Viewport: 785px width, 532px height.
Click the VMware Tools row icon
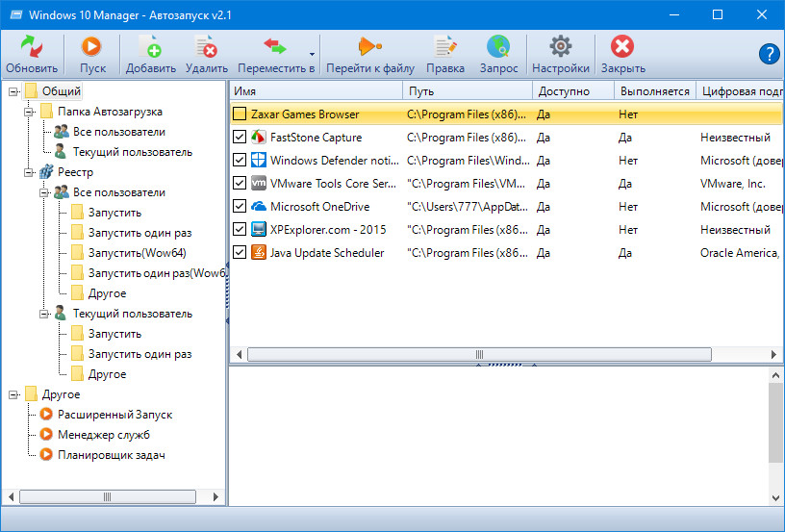[259, 183]
